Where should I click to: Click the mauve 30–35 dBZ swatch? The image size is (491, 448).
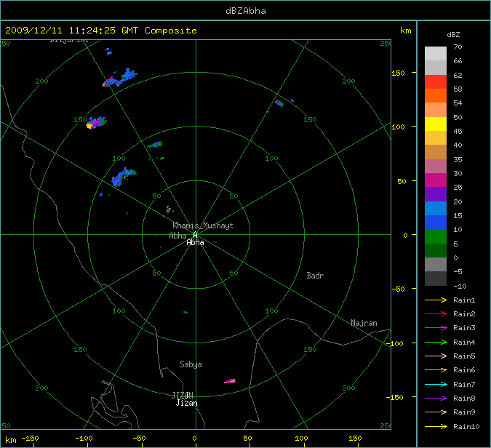click(436, 167)
